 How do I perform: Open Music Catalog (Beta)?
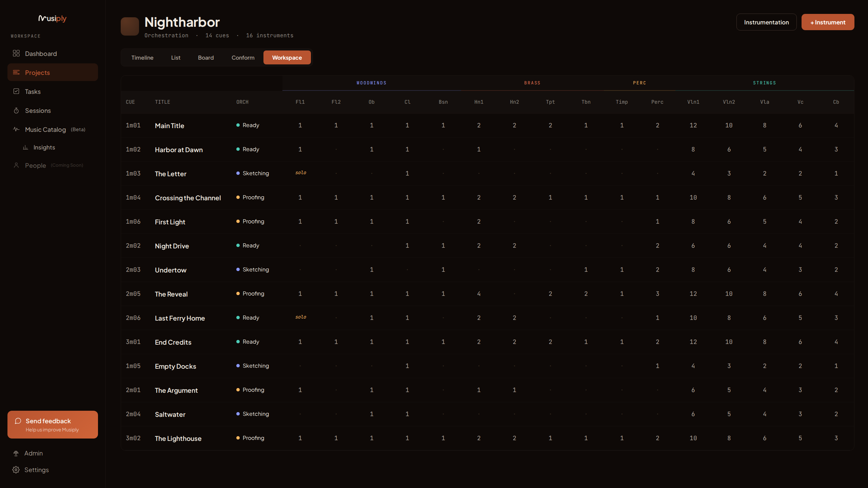pos(53,129)
